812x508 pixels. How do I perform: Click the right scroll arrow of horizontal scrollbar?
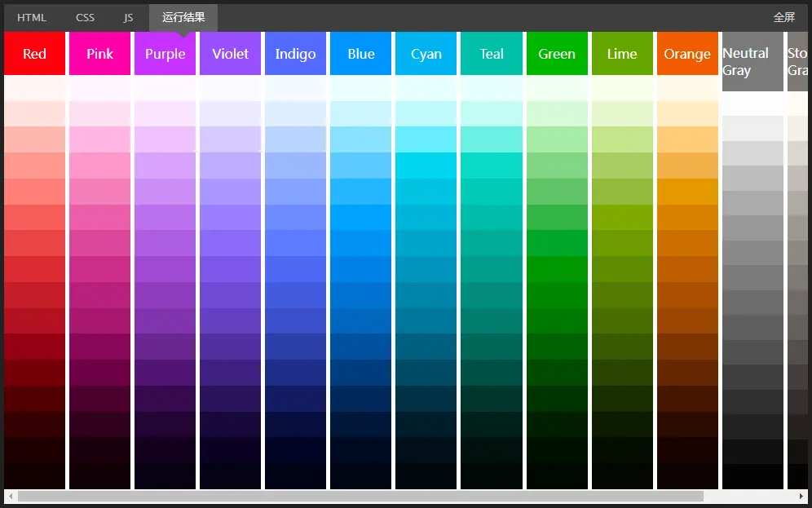click(801, 496)
